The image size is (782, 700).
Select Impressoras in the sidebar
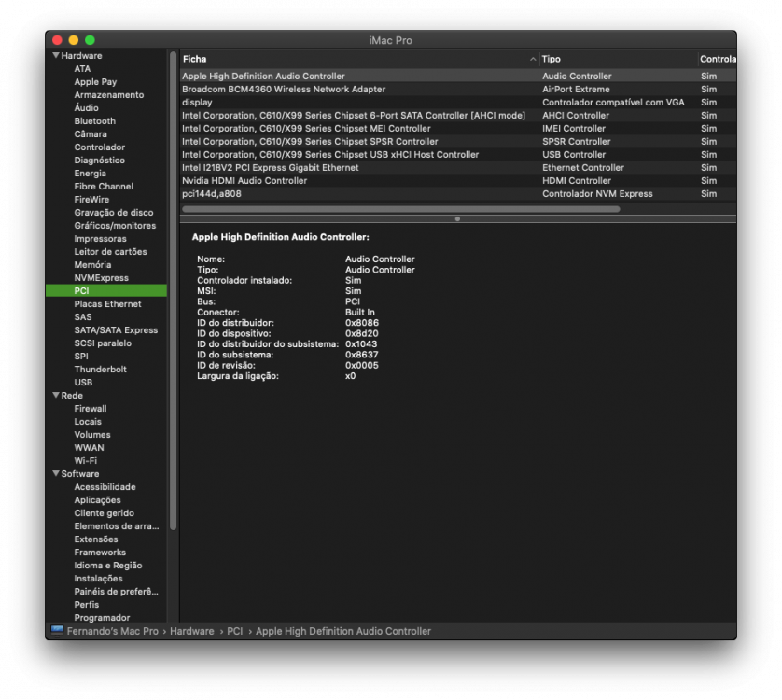(100, 239)
